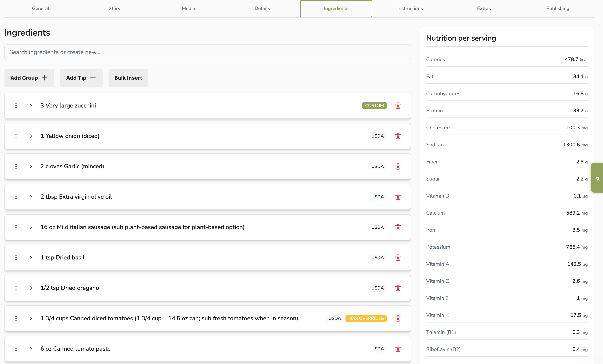
Task: Expand the Yellow onion (diced) row
Action: point(31,136)
